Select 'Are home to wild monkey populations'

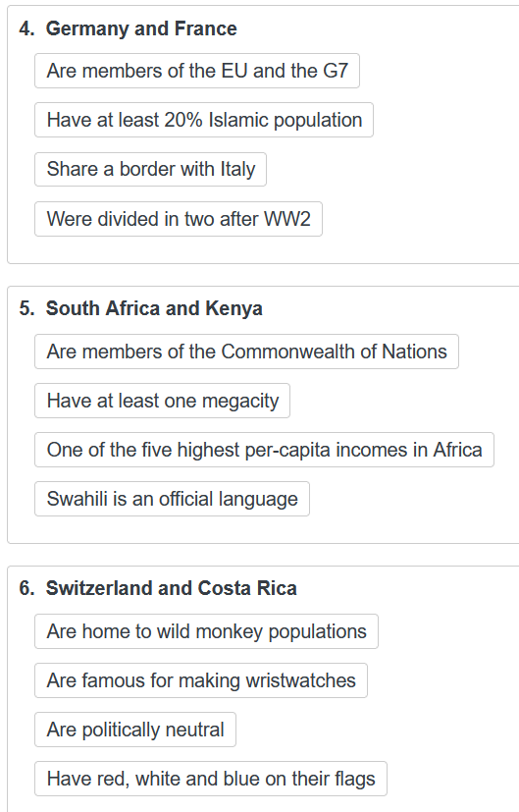[206, 631]
